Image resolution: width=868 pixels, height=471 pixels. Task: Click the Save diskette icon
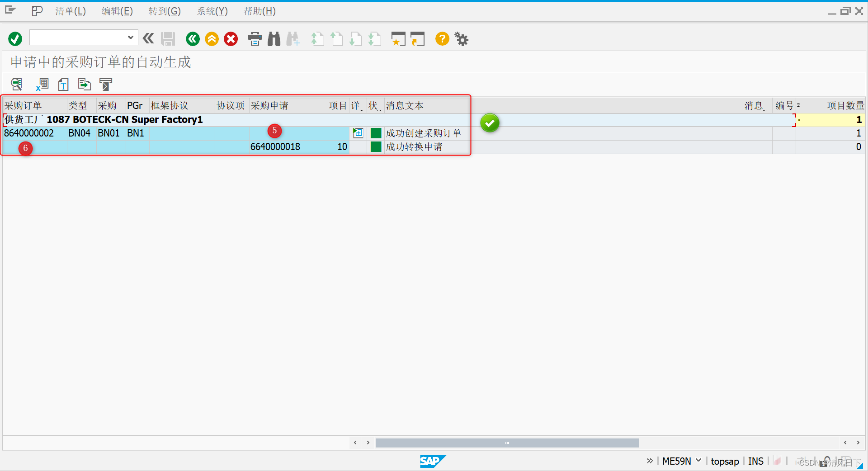coord(168,39)
